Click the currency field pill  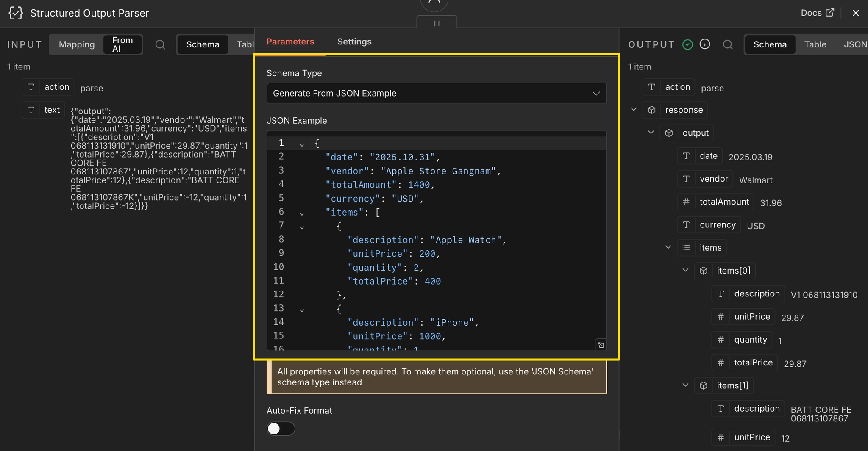click(709, 224)
